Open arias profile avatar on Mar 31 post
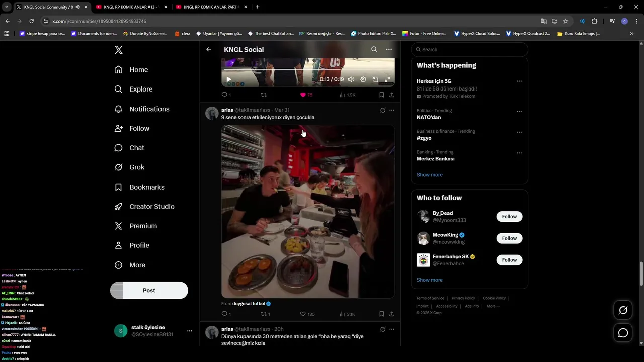Screen dimensions: 644x362 click(212, 113)
